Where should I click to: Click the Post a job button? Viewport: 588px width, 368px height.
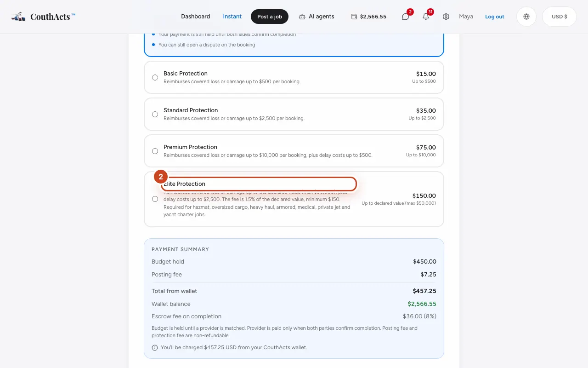pyautogui.click(x=270, y=17)
